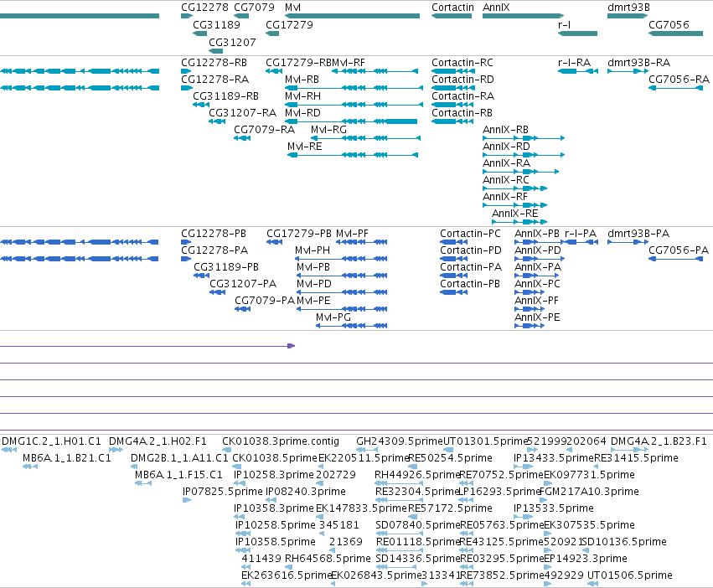
Task: Click protein CG12278-PB
Action: 187,242
